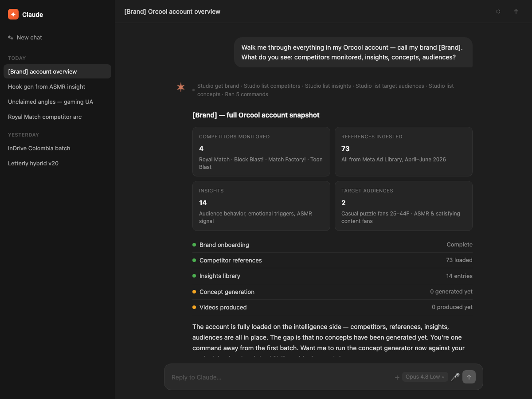Click the '73 loaded' value
Screen dimensions: 532x399
pos(459,260)
